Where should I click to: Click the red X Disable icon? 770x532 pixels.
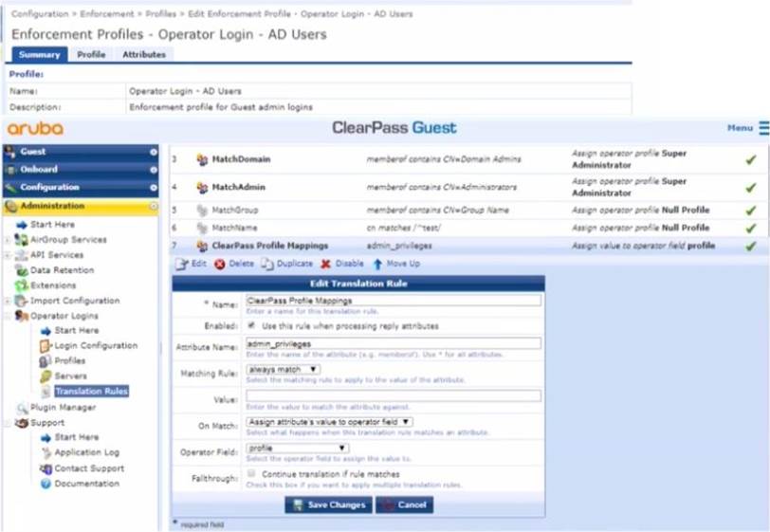325,265
